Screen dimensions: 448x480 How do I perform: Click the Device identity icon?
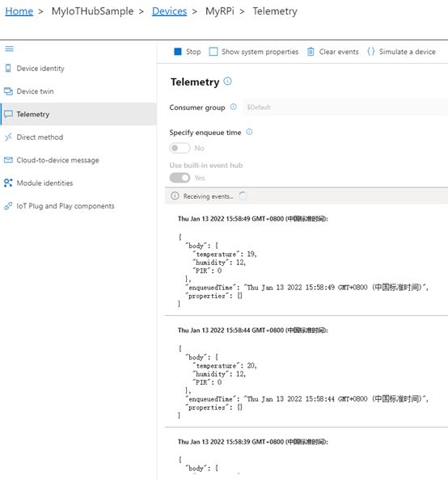(8, 68)
